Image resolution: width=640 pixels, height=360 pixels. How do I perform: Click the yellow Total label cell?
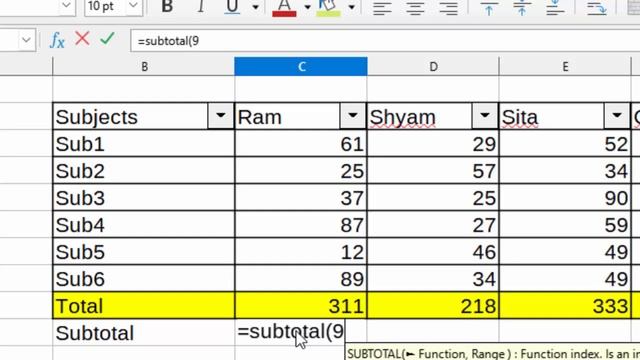pyautogui.click(x=144, y=305)
